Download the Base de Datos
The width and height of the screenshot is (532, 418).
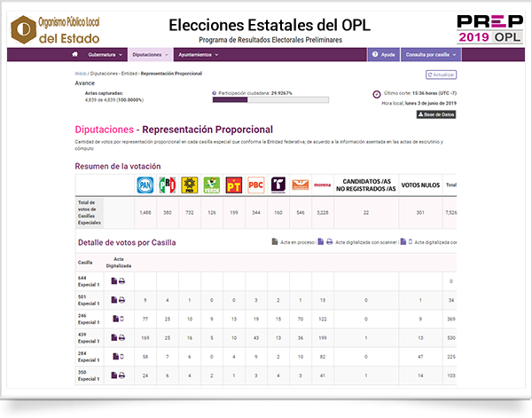point(436,114)
